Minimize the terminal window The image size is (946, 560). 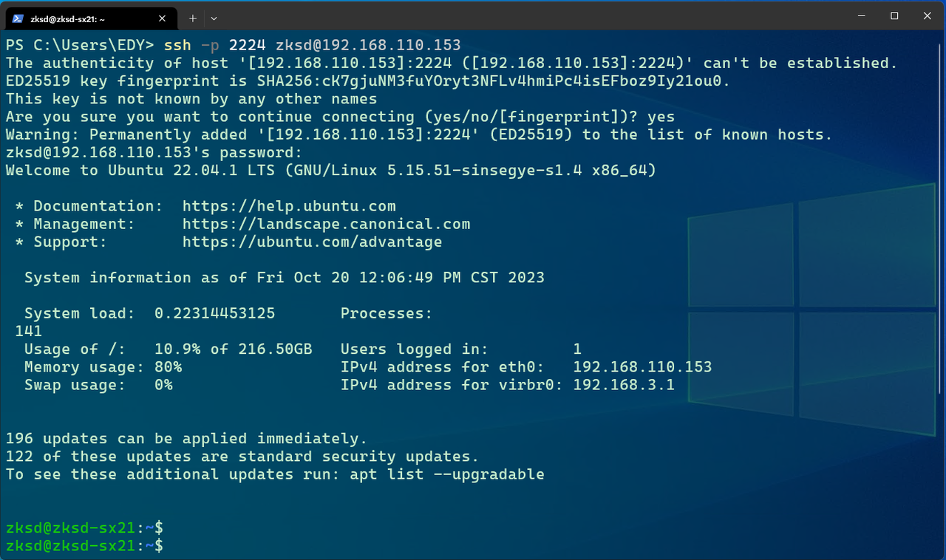861,16
